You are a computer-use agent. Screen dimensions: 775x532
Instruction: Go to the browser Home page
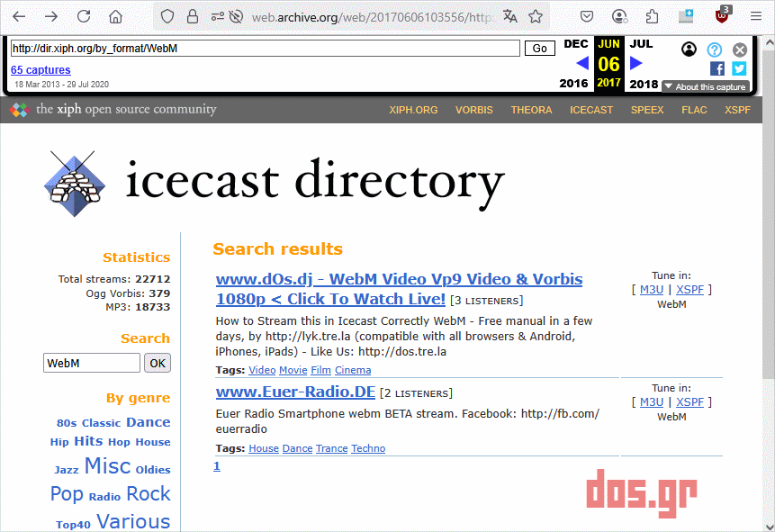[115, 16]
